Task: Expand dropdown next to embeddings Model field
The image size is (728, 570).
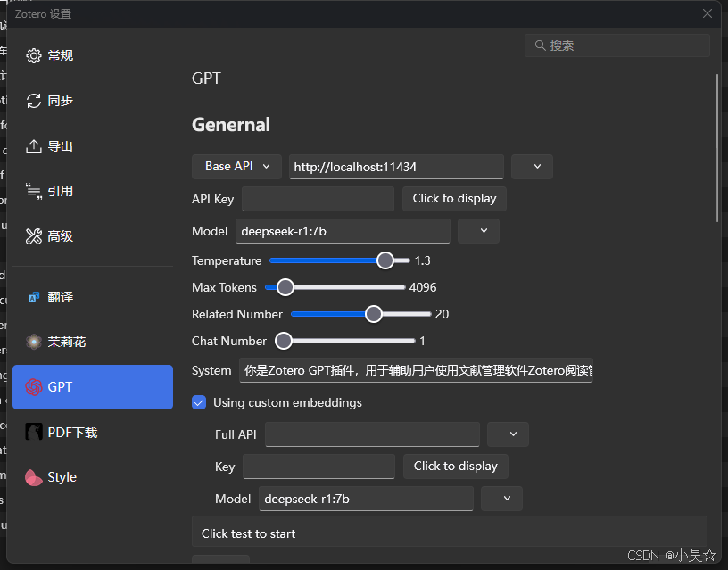Action: click(502, 499)
